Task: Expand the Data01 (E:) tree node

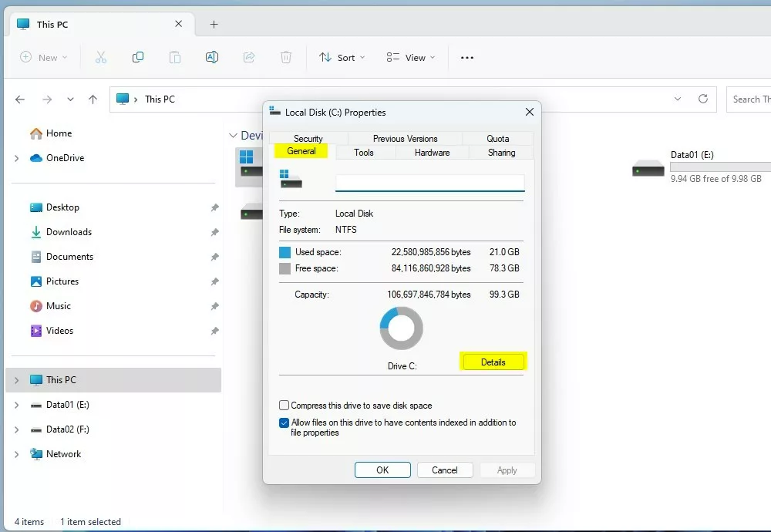Action: 17,405
